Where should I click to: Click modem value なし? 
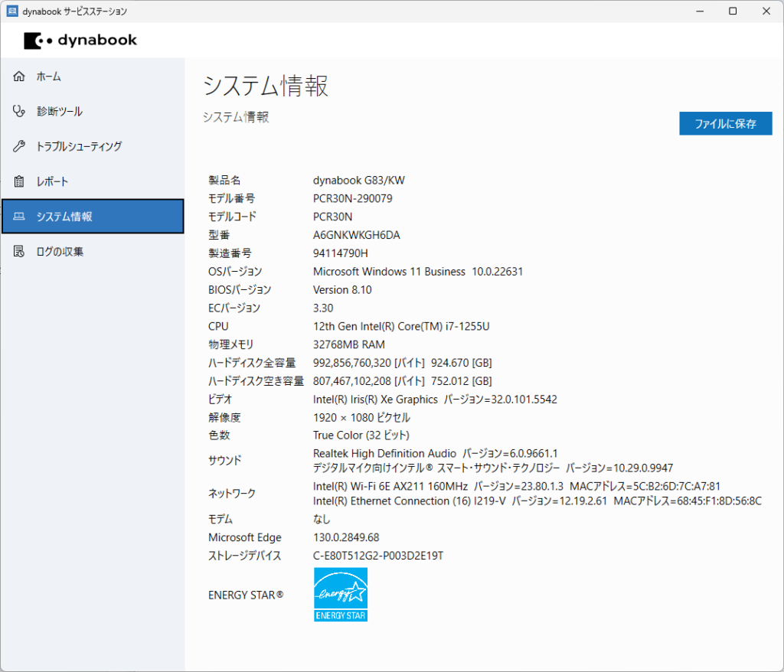(322, 519)
